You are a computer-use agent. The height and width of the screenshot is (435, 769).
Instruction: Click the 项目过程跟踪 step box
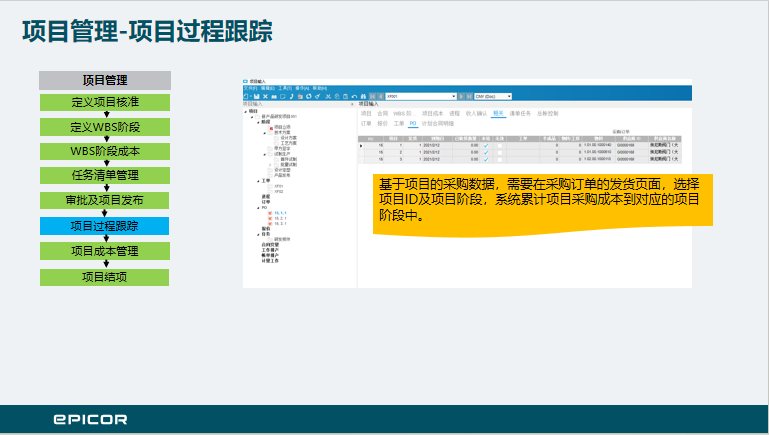104,226
